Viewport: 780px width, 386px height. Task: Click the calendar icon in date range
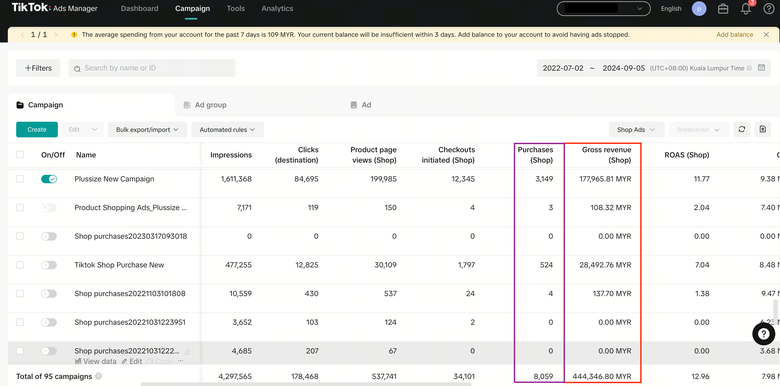tap(761, 68)
